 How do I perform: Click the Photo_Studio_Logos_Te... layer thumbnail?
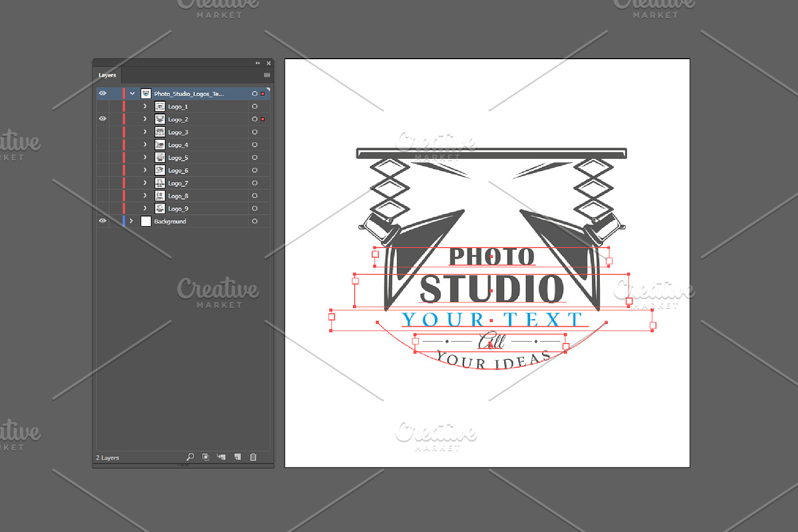(146, 94)
